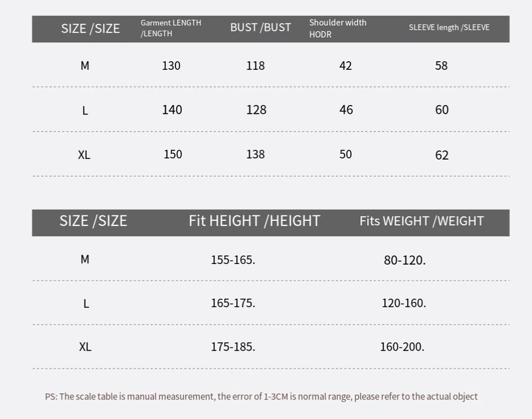
Task: Click the Fits WEIGHT column header
Action: pos(422,221)
